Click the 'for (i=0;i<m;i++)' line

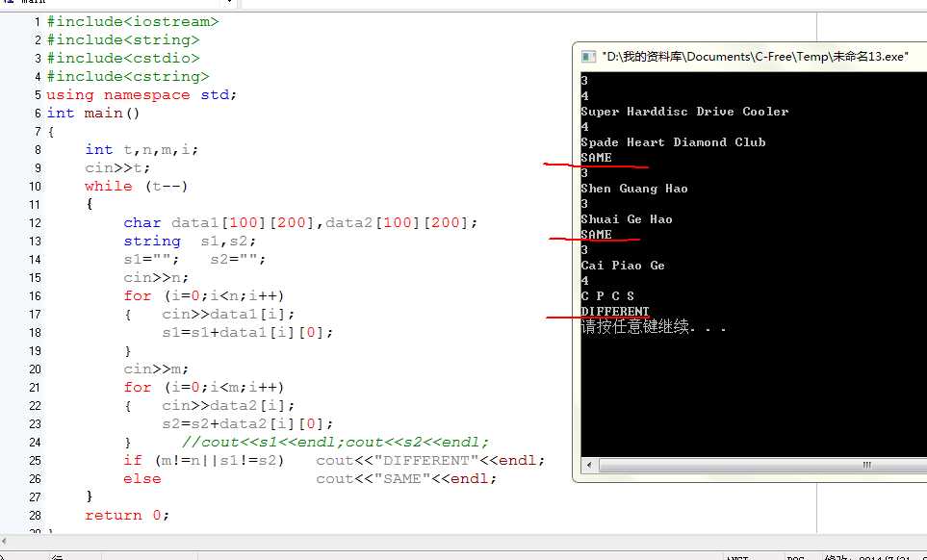pyautogui.click(x=204, y=388)
